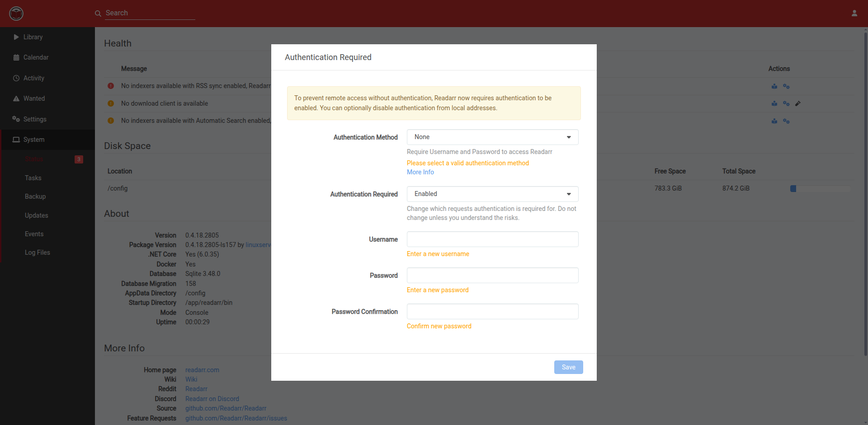Open the linuxserver package link
The width and height of the screenshot is (868, 425).
tap(258, 245)
